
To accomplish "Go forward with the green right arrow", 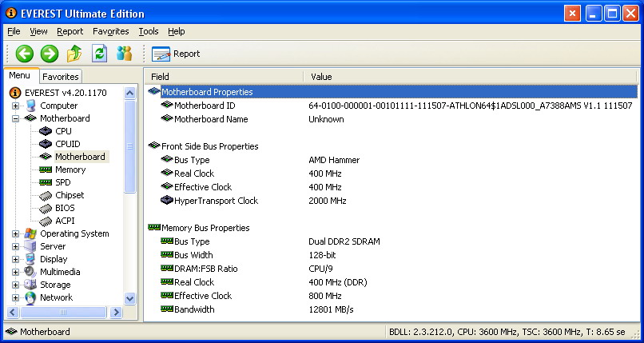I will tap(50, 54).
